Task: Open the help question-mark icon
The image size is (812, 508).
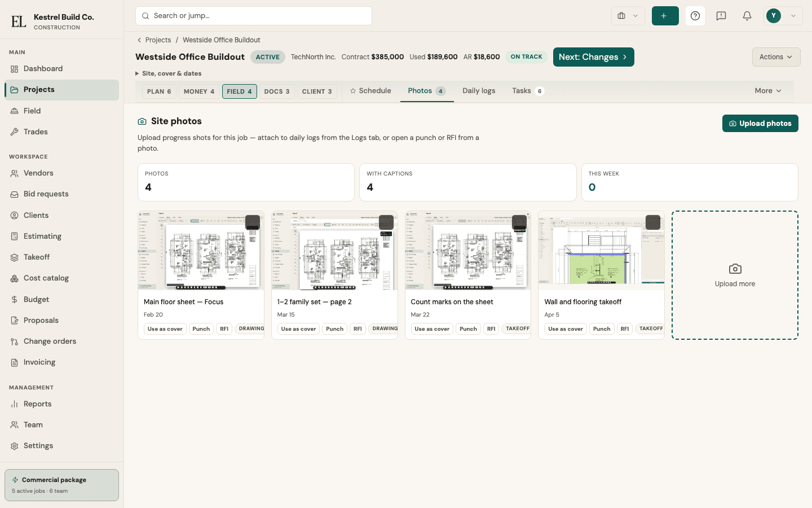Action: pyautogui.click(x=695, y=16)
